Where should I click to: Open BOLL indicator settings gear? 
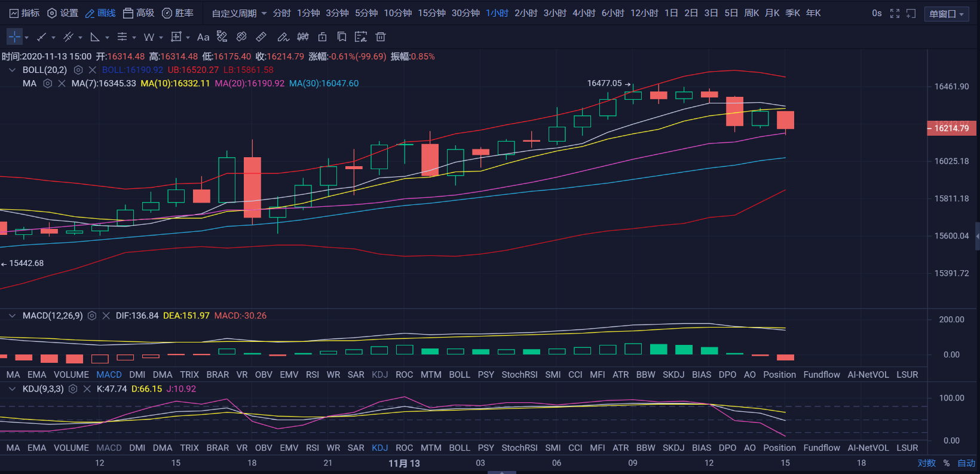point(78,70)
